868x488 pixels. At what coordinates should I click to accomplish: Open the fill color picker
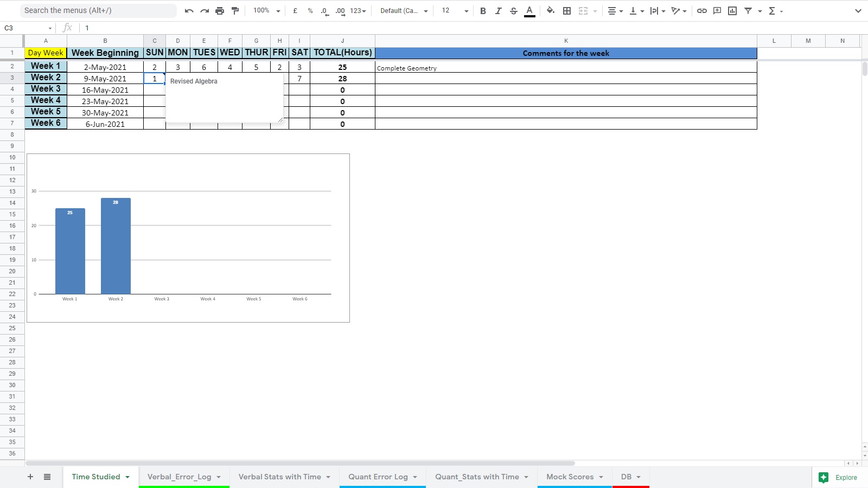551,11
